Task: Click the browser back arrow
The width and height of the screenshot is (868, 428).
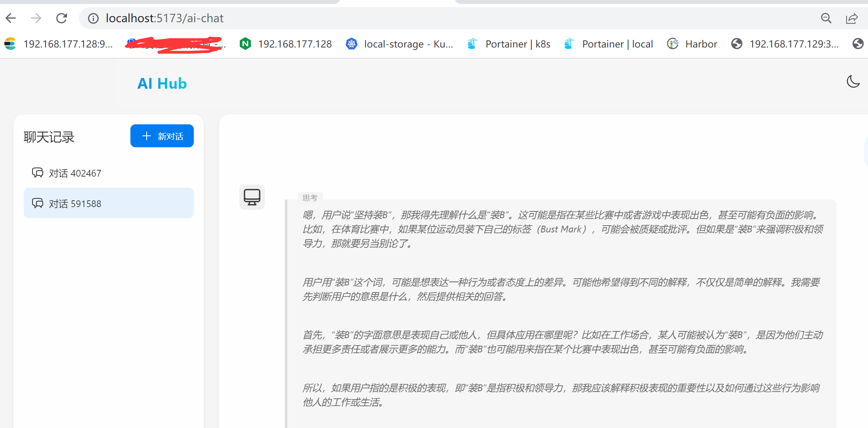Action: (x=11, y=18)
